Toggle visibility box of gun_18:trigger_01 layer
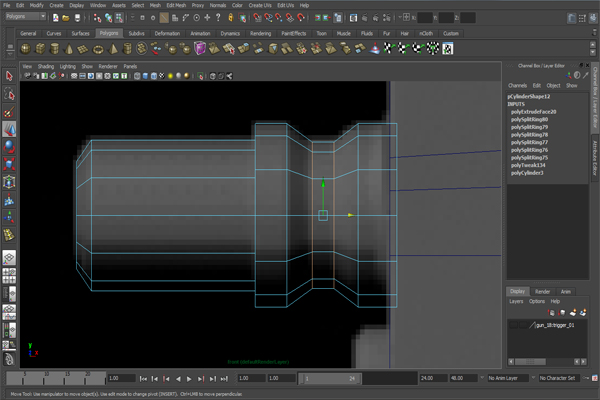 click(514, 325)
